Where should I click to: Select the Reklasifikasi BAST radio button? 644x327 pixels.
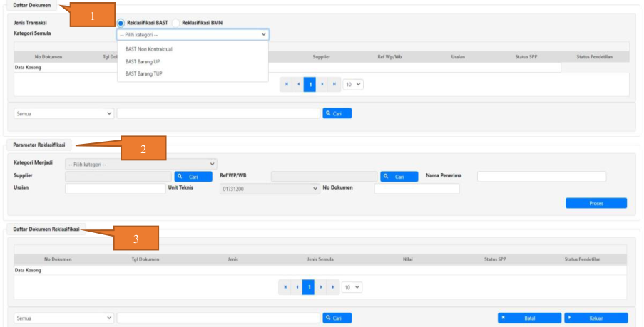point(121,24)
